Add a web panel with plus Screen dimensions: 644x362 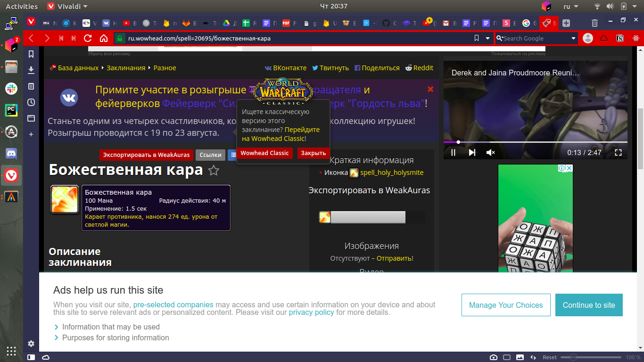coord(31,134)
